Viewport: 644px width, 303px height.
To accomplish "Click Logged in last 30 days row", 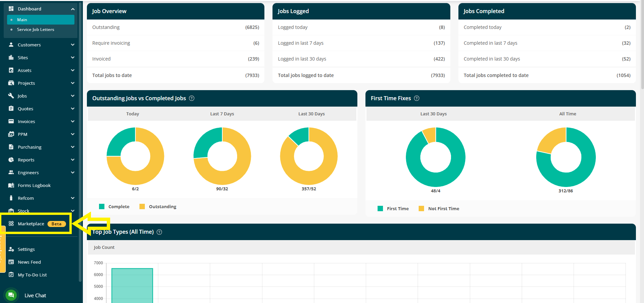I will [x=361, y=59].
